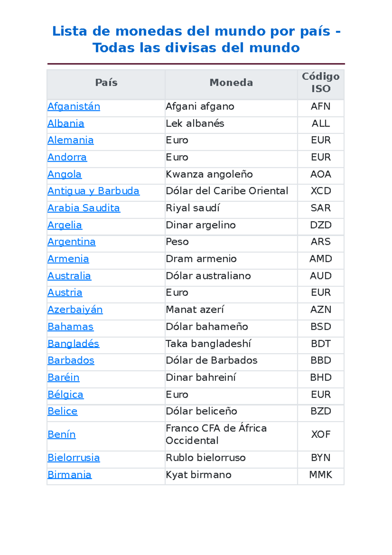Follow the Benín link

[62, 434]
